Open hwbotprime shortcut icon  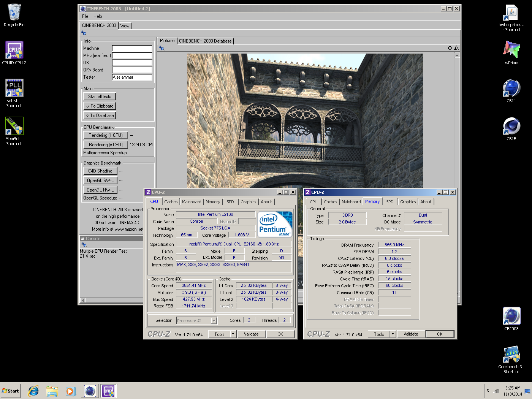coord(511,17)
